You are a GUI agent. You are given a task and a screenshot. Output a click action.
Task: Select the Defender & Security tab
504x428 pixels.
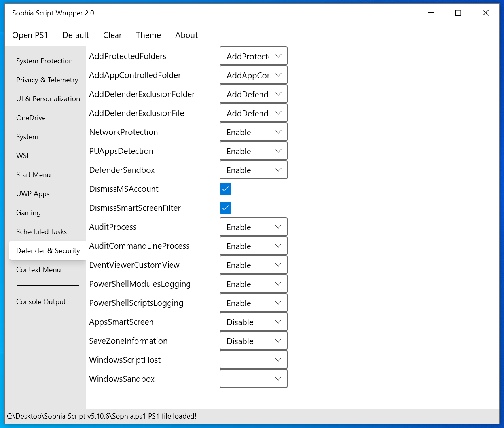(x=47, y=251)
